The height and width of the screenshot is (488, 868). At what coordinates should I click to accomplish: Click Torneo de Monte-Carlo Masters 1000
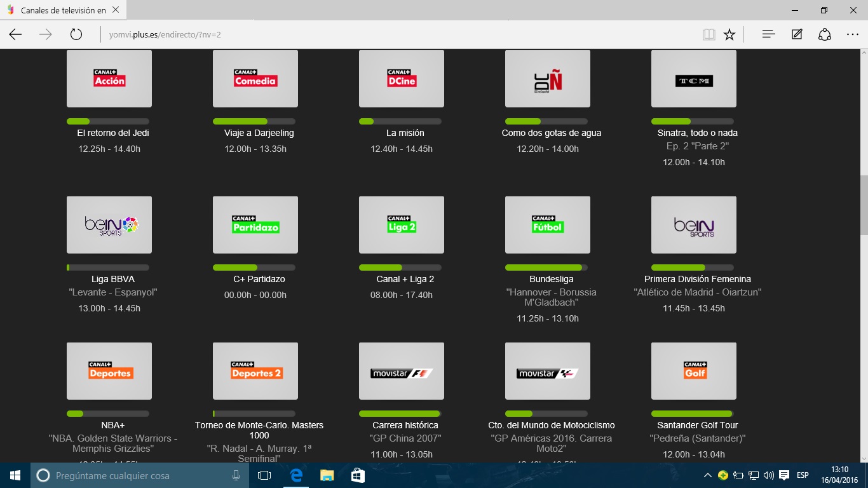[x=259, y=430]
